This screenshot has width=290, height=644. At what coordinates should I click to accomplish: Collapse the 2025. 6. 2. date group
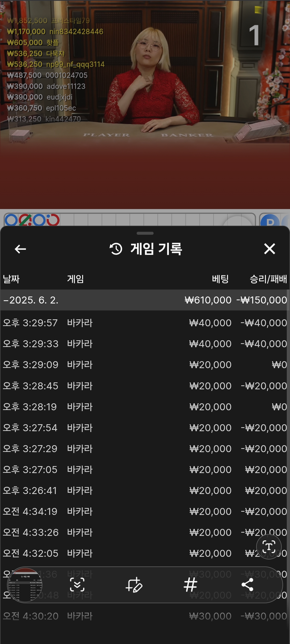click(x=145, y=300)
